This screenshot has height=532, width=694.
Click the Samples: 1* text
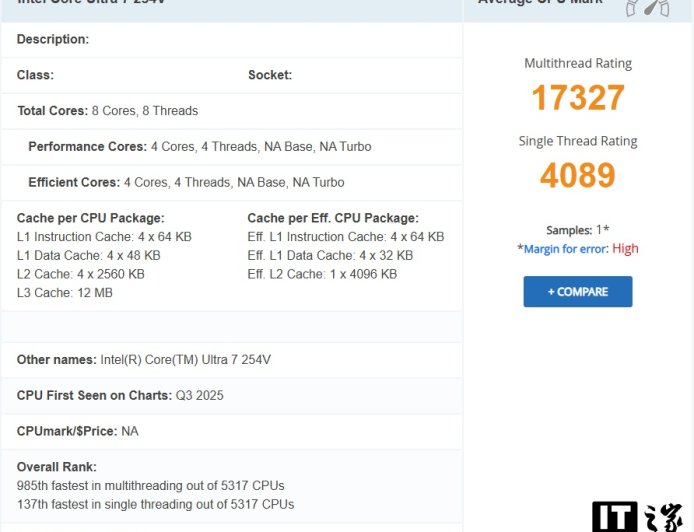[x=578, y=230]
